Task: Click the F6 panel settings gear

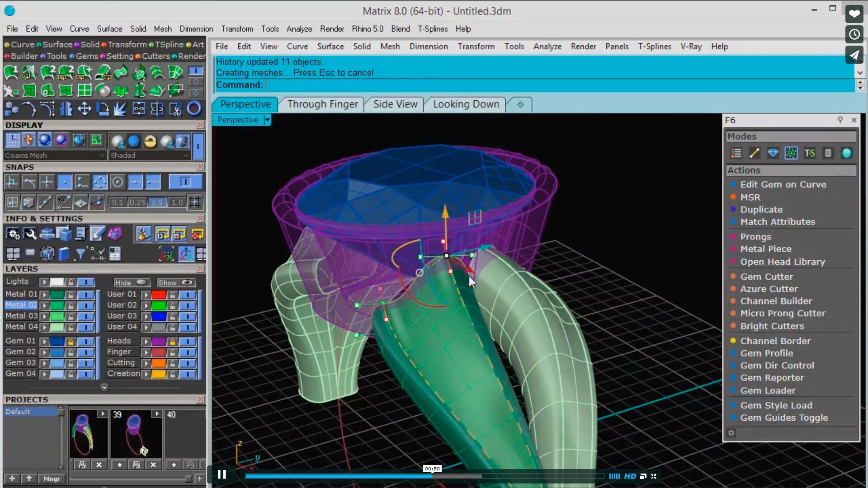Action: pos(731,433)
